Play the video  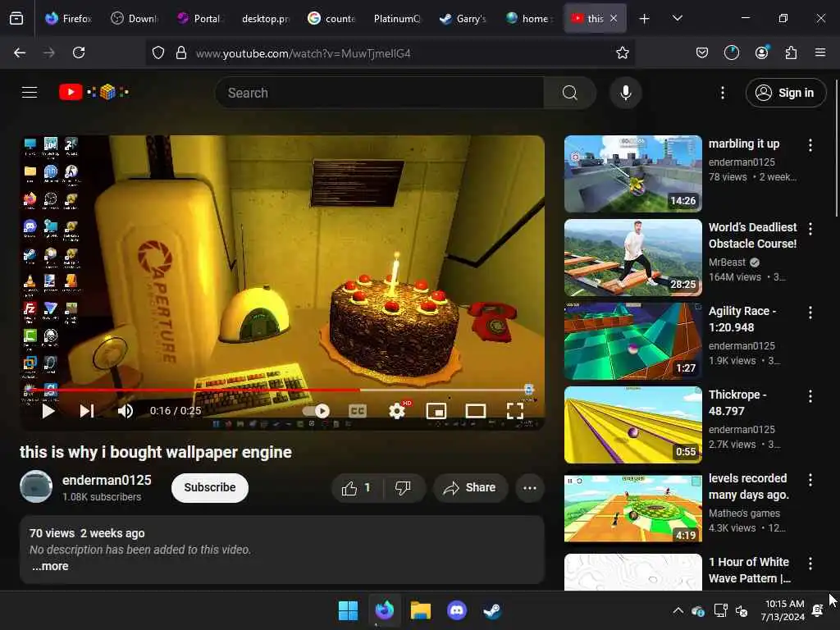(x=48, y=411)
